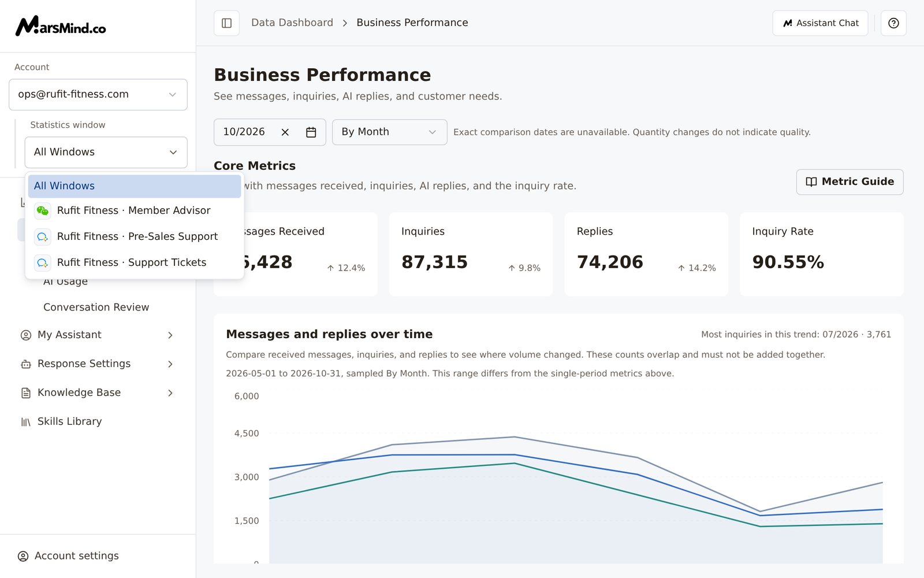Image resolution: width=924 pixels, height=578 pixels.
Task: Click the most inquiries 07/2026 · 3,761 note
Action: tap(796, 335)
